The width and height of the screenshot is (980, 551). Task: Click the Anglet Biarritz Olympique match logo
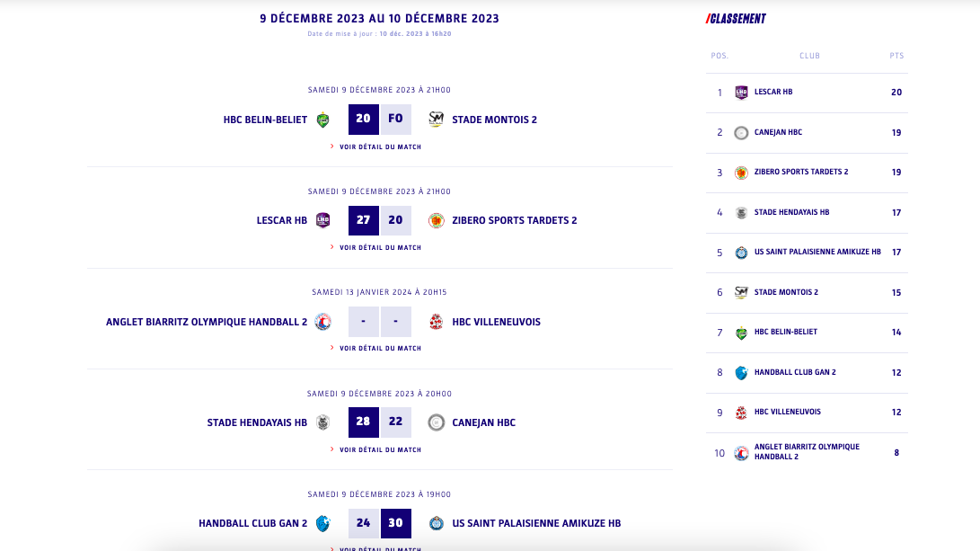coord(323,322)
